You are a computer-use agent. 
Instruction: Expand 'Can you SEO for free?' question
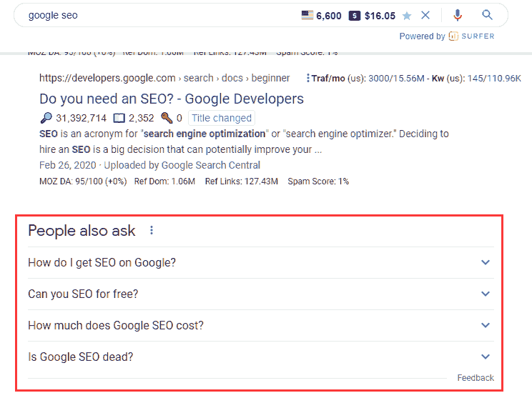click(260, 294)
